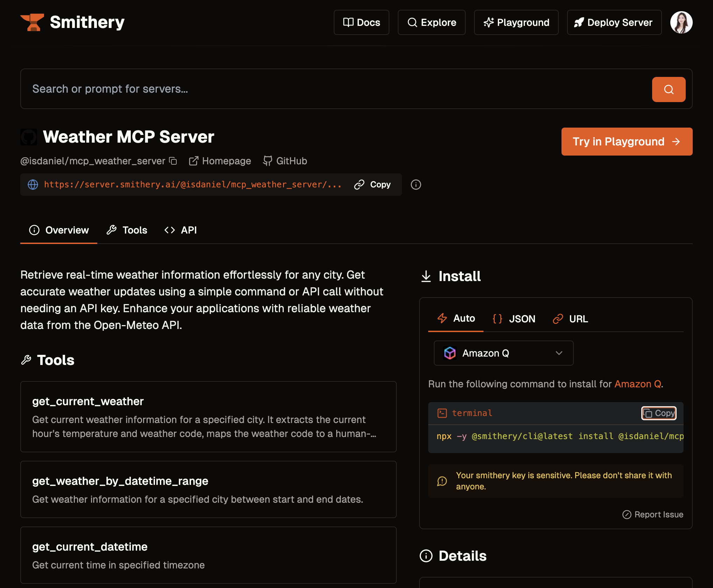Click the download icon beside Install
The height and width of the screenshot is (588, 713).
[x=426, y=276]
